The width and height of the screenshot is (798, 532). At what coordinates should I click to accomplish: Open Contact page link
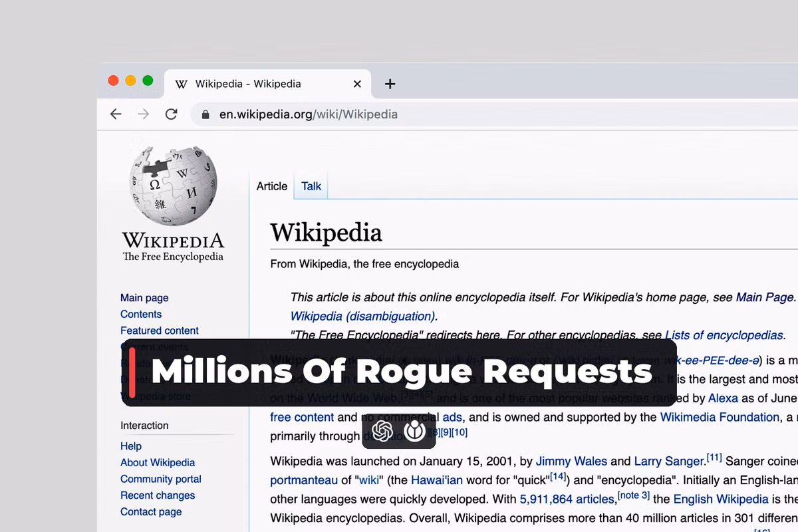[151, 511]
